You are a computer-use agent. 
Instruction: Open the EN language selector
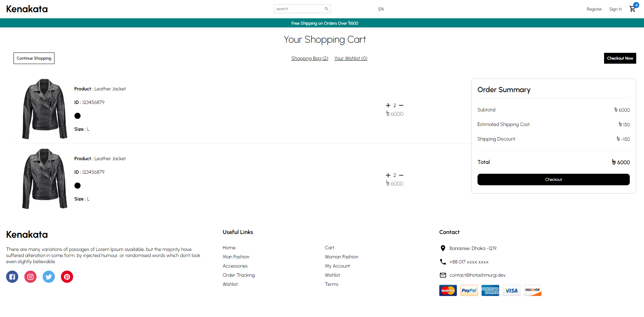click(x=381, y=9)
